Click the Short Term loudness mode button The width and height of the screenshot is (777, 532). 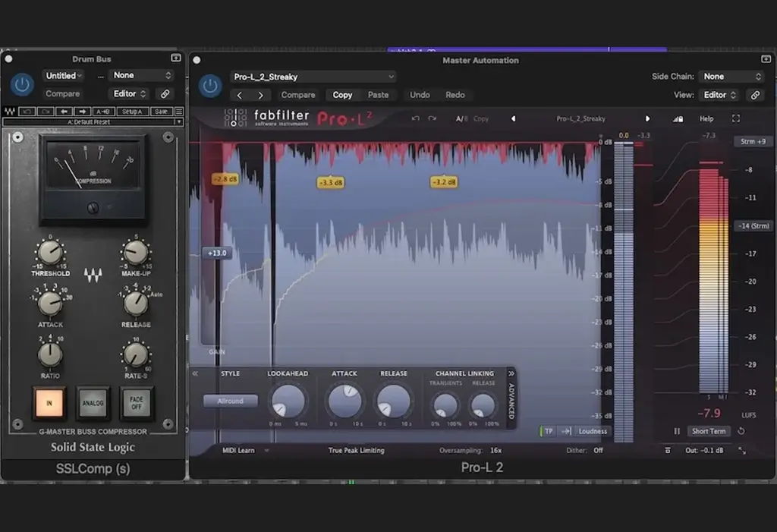tap(708, 431)
